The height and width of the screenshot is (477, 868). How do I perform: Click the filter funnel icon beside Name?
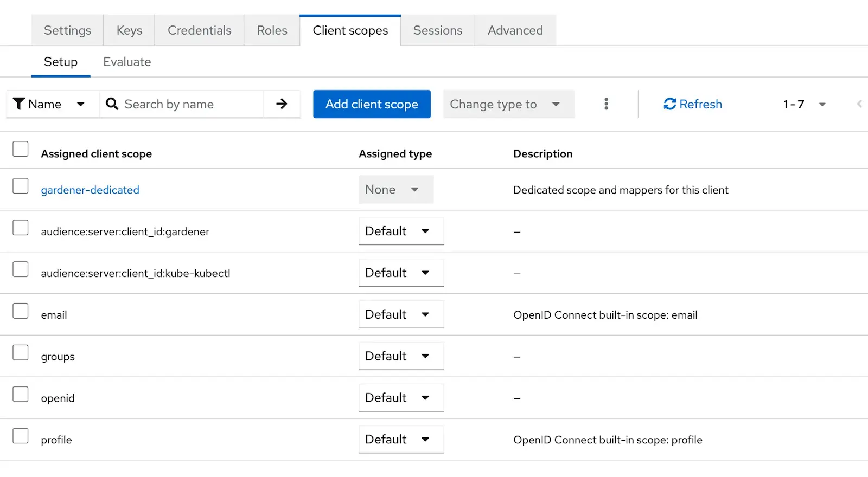(x=19, y=104)
